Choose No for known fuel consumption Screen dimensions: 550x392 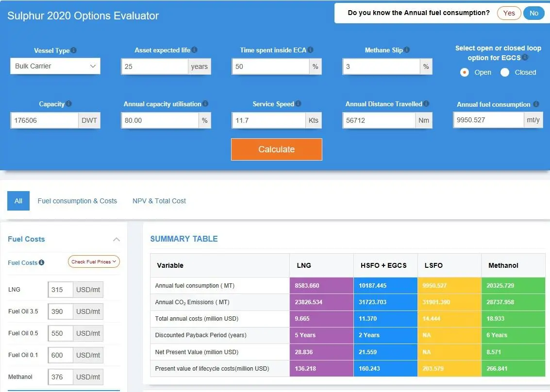click(534, 13)
